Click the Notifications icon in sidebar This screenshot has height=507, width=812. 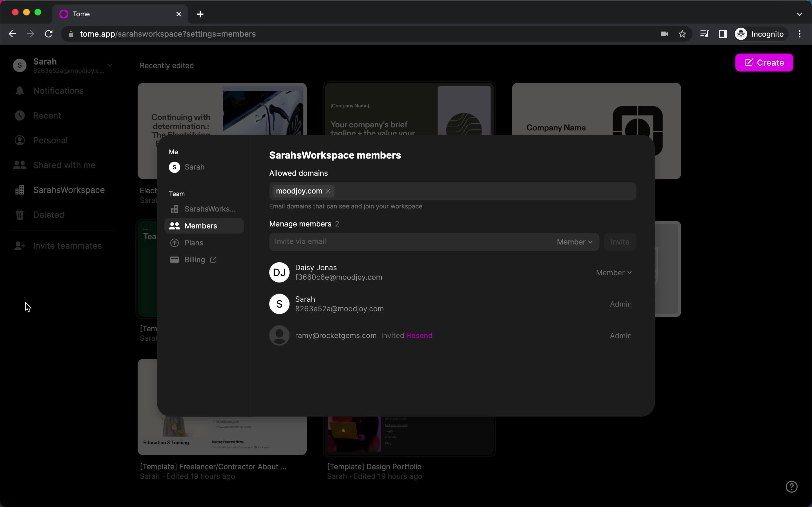click(19, 90)
